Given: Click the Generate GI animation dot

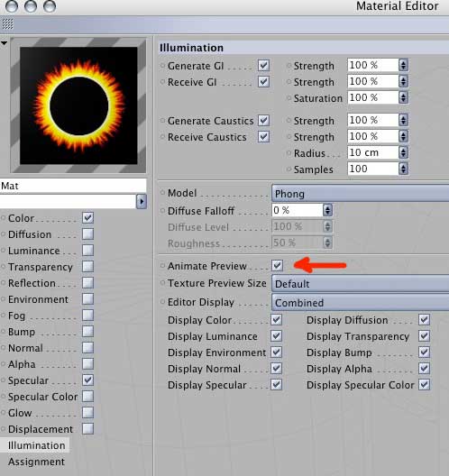Looking at the screenshot, I should point(162,65).
